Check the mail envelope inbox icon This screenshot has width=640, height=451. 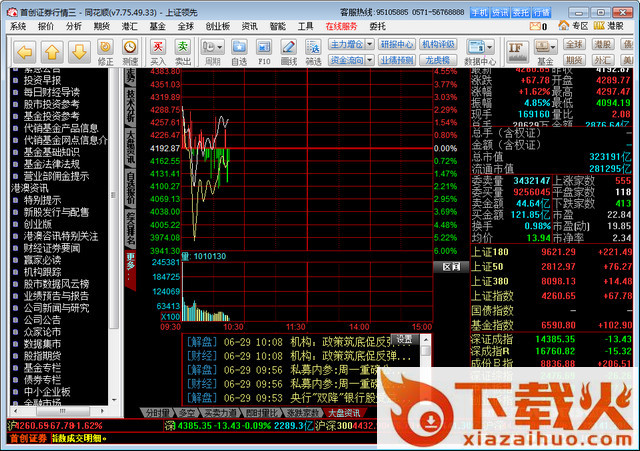coord(535,26)
